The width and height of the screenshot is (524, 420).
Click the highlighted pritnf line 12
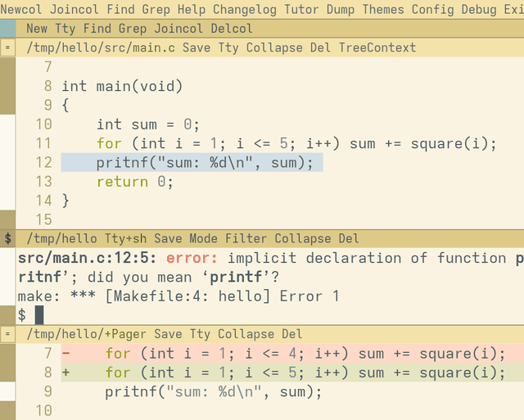[192, 162]
